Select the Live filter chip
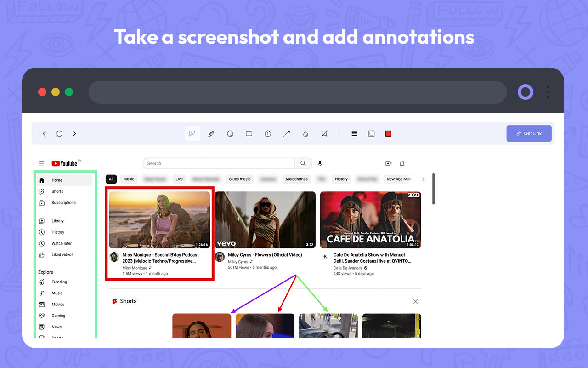The image size is (588, 368). 179,179
